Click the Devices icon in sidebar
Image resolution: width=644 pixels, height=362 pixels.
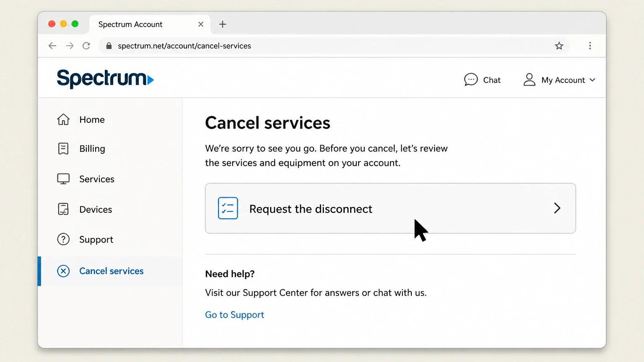click(63, 209)
